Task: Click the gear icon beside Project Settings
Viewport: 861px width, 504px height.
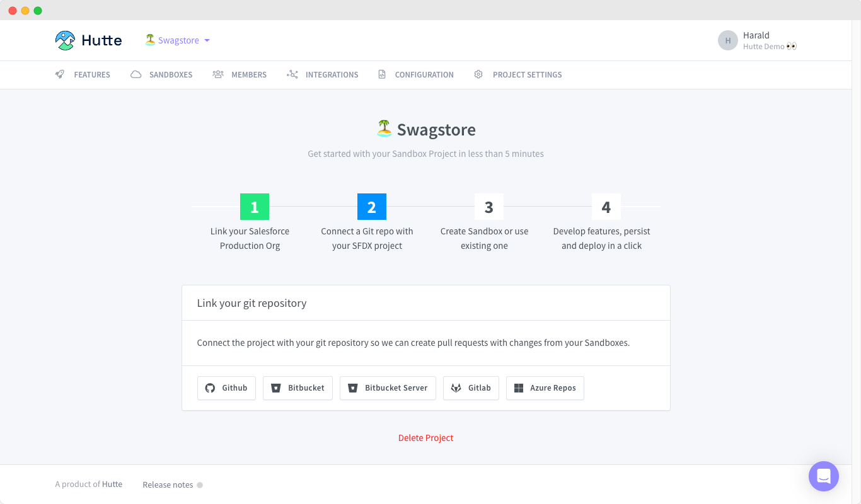Action: pos(478,74)
